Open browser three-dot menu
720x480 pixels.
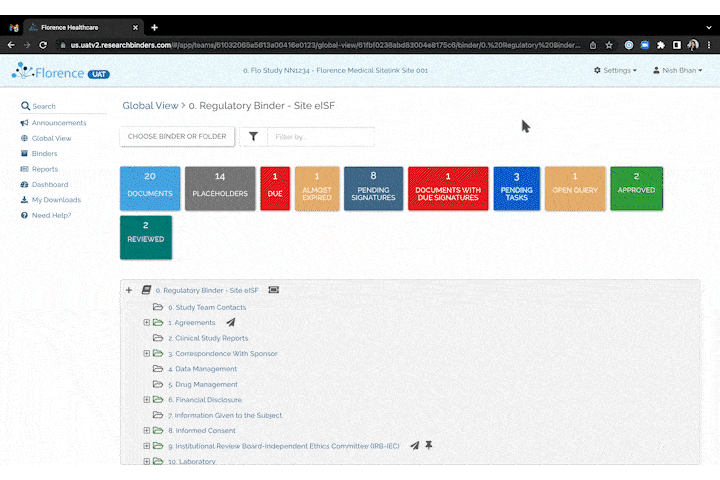click(709, 45)
